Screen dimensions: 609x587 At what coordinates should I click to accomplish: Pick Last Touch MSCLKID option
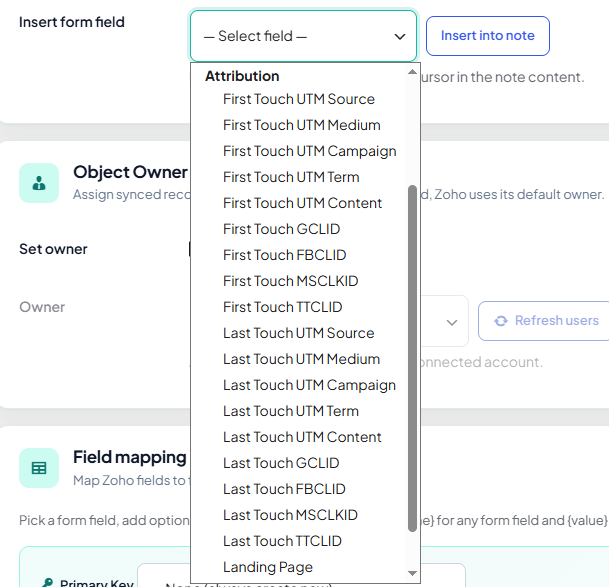298,516
